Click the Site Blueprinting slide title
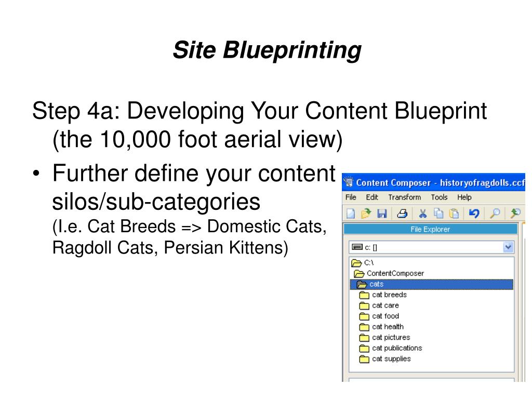The width and height of the screenshot is (532, 399). (267, 50)
